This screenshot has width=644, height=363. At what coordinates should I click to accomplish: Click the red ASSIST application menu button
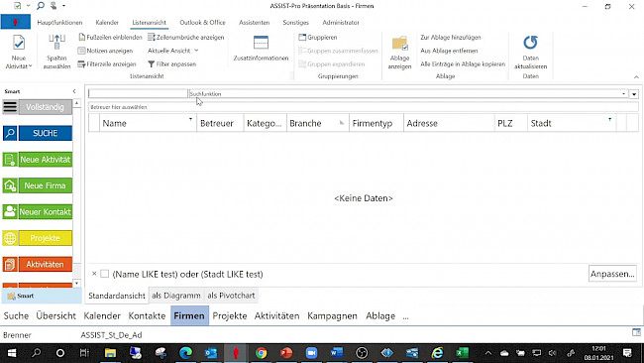16,22
